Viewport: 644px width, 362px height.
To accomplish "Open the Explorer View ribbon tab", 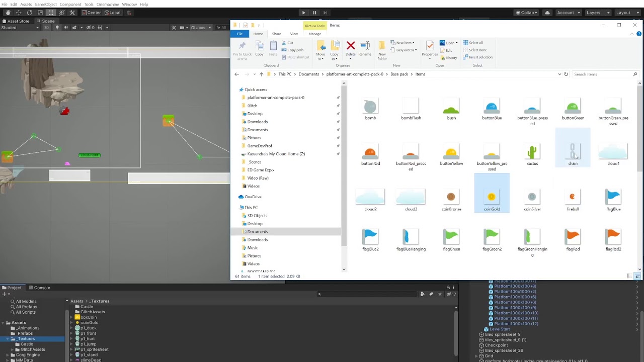I will tap(294, 34).
